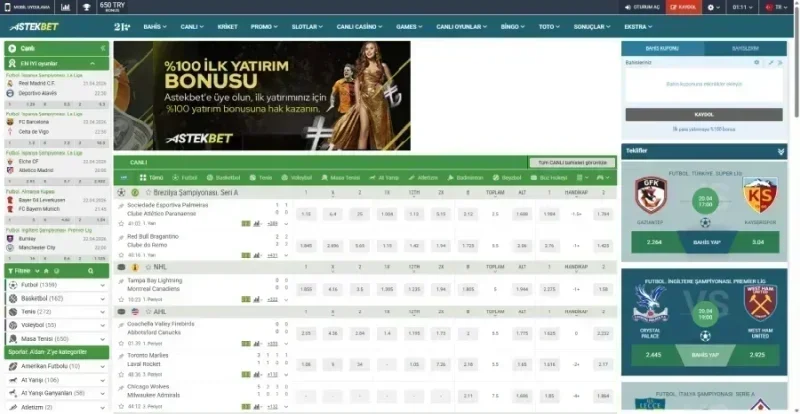The height and width of the screenshot is (414, 800).
Task: Select the Badminton filter in live bar
Action: click(465, 178)
